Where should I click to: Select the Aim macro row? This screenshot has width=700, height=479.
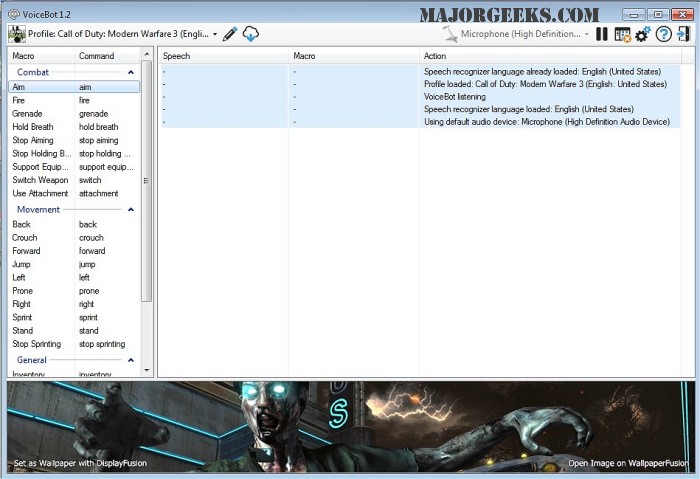[74, 87]
